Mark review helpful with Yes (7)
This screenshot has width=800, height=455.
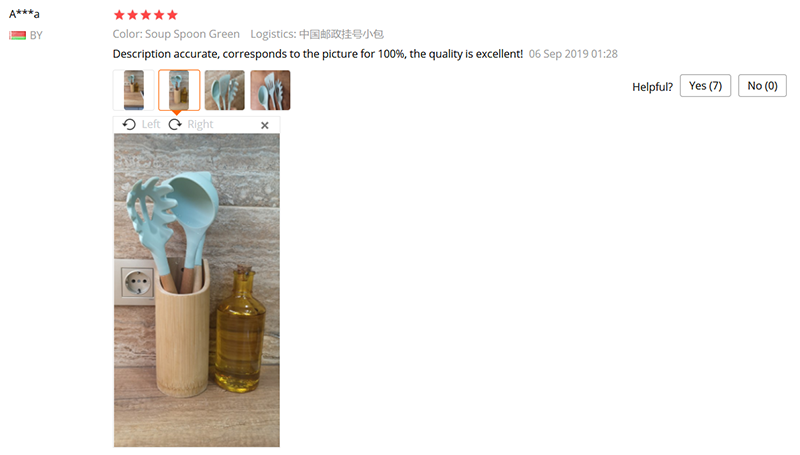tap(705, 86)
